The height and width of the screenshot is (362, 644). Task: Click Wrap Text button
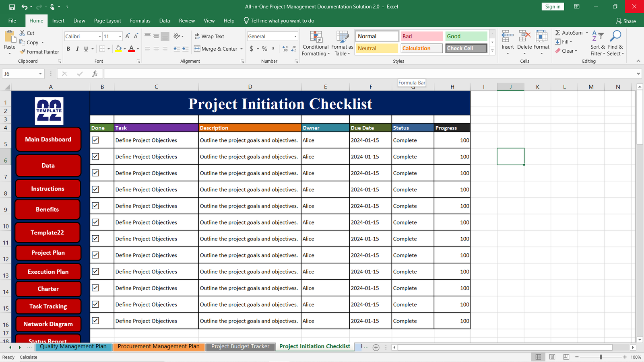coord(209,36)
